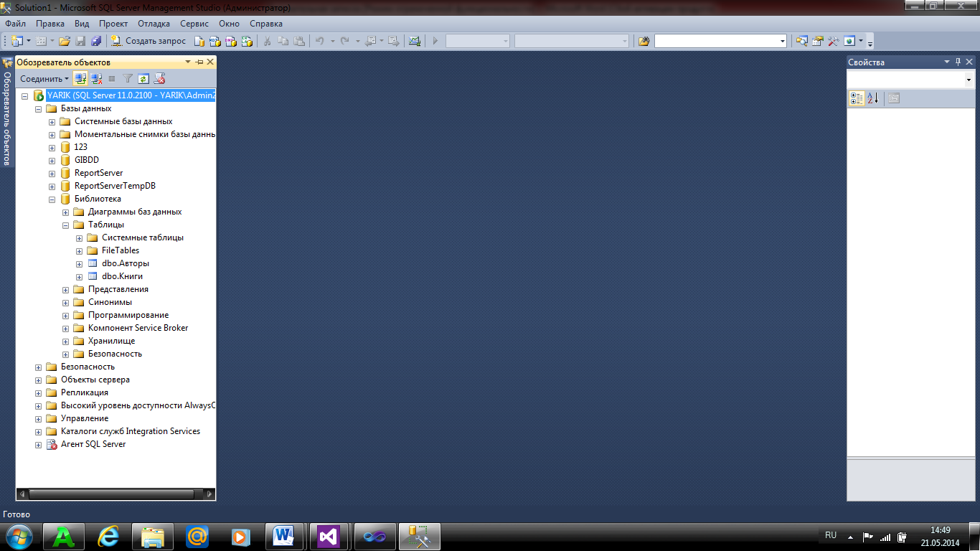Select the Диаграммы баз данных node

[135, 212]
